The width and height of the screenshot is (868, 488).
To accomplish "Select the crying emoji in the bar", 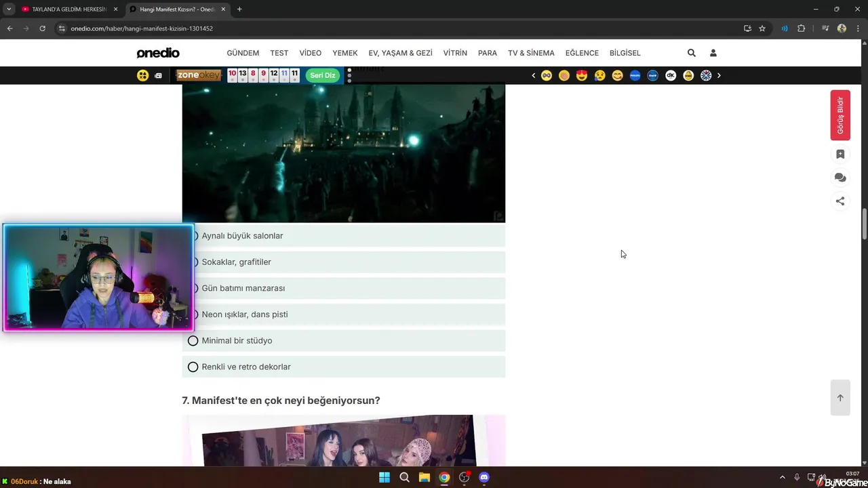I will coord(599,75).
